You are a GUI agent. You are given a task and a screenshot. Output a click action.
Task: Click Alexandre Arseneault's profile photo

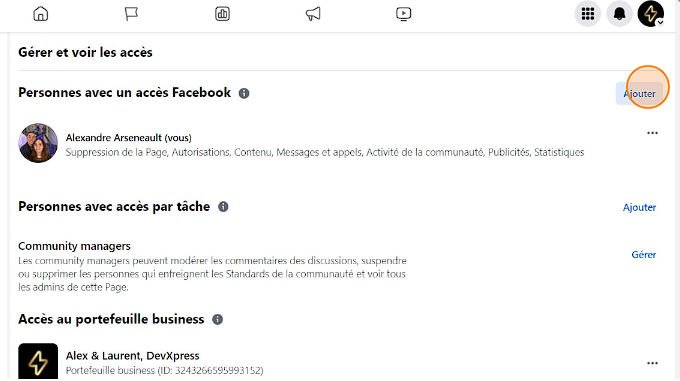(x=38, y=143)
